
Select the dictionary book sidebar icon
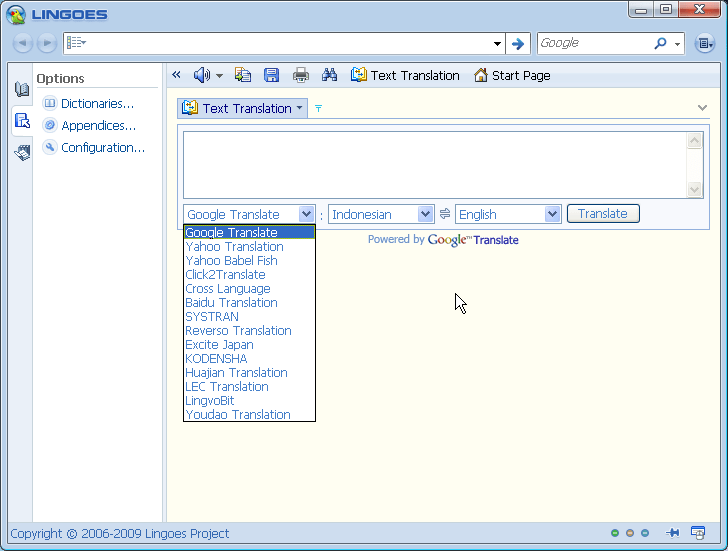[x=21, y=89]
